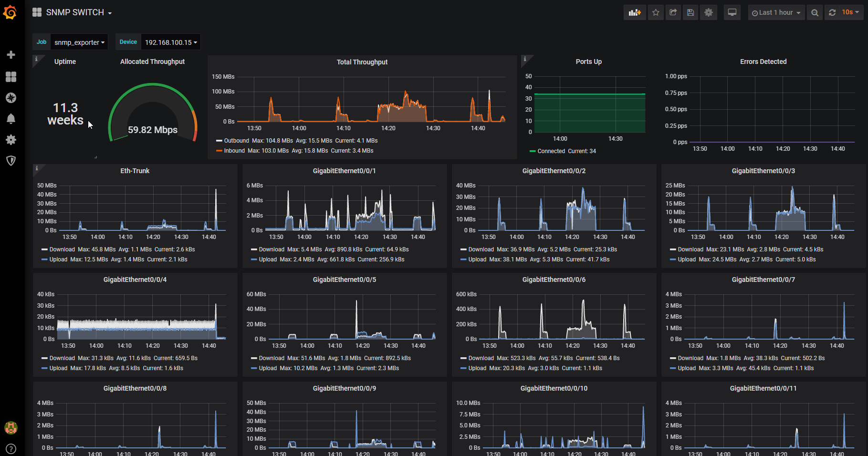Open the user avatar profile in sidebar
Screen dimensions: 868x456
pos(11,428)
